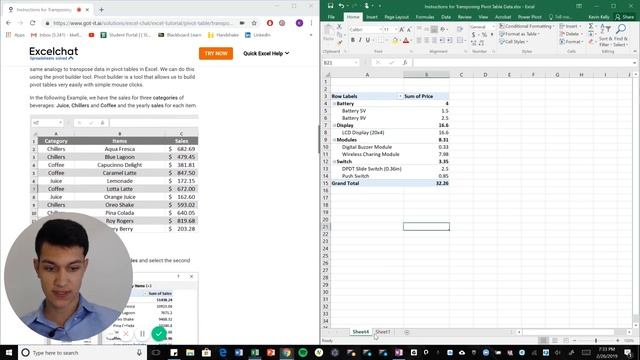Switch to Page Layout ribbon tab
This screenshot has height=360, width=640.
tap(396, 17)
